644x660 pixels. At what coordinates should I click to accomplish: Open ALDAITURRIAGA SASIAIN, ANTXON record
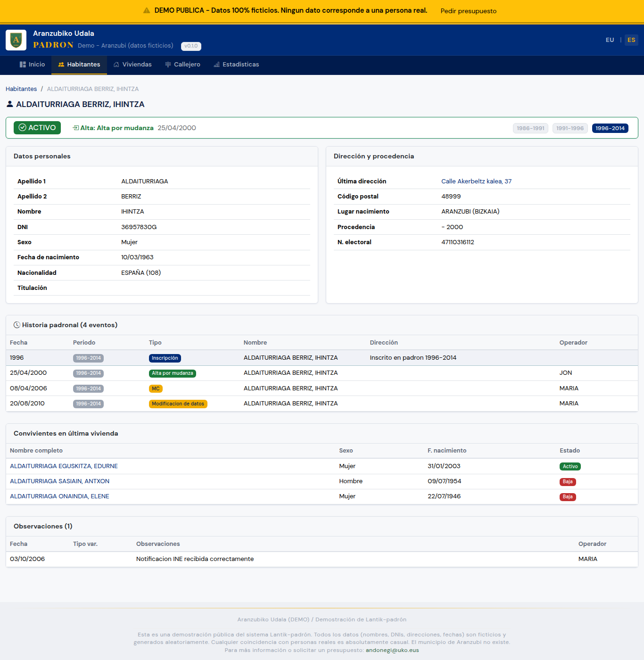[59, 481]
